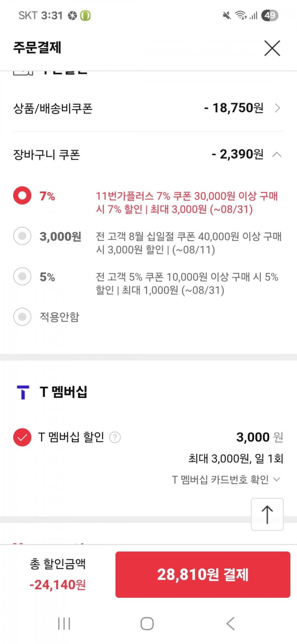Open T membership discount help icon
297x644 pixels.
click(115, 437)
